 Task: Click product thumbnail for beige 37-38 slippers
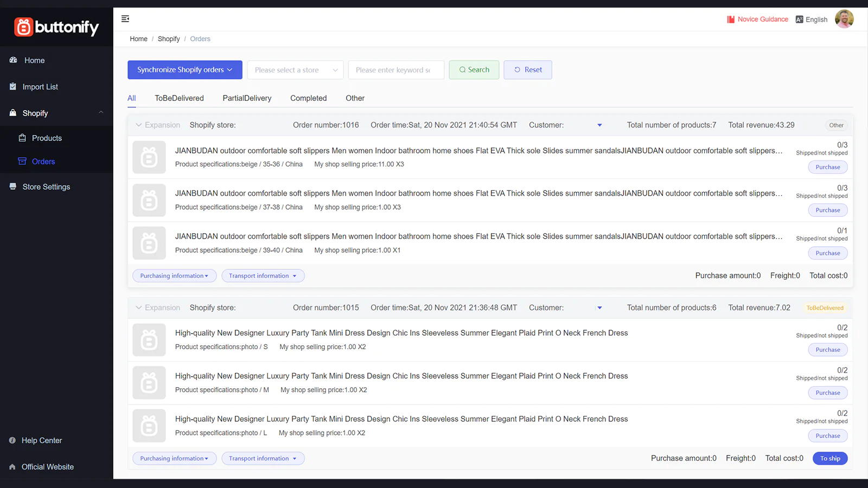pos(149,200)
